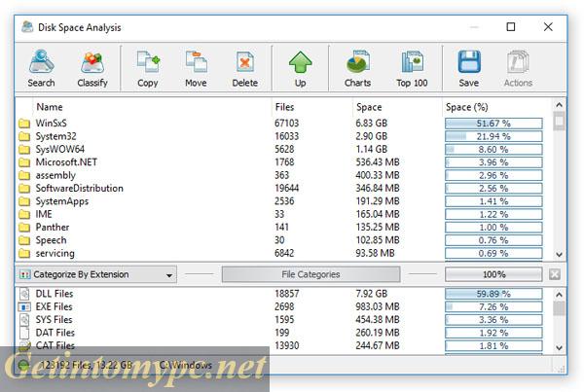584x392 pixels.
Task: Click the 536.43 MB space value
Action: 378,162
